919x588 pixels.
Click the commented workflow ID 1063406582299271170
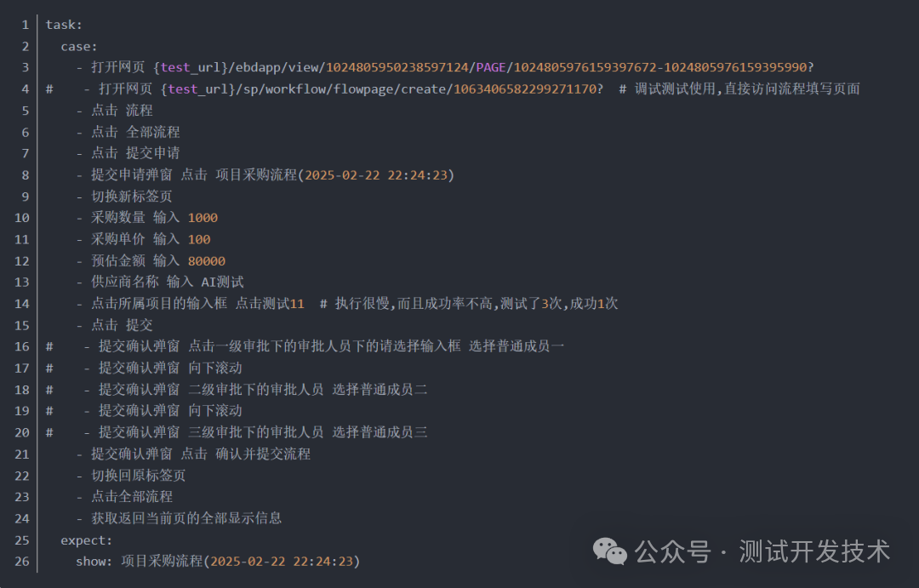tap(524, 89)
